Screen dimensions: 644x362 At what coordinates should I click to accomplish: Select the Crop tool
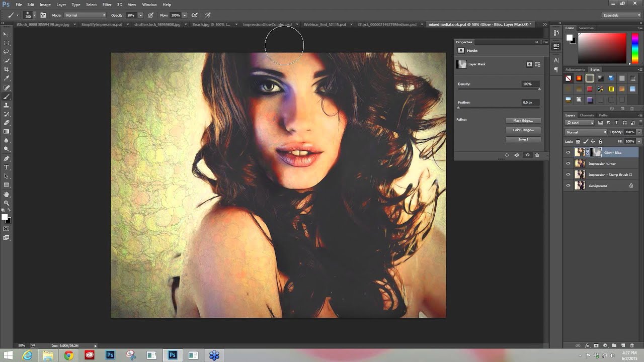click(7, 69)
